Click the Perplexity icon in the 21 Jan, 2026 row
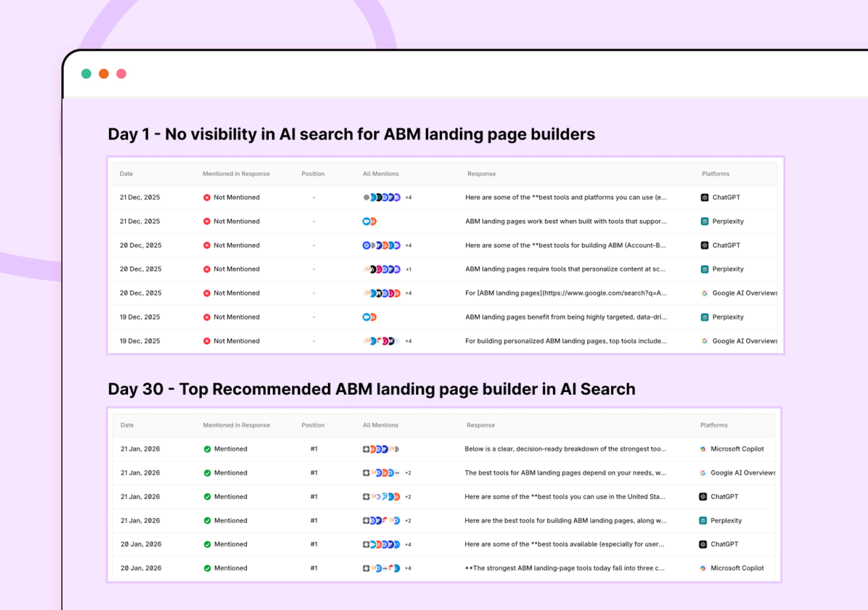 pyautogui.click(x=702, y=520)
